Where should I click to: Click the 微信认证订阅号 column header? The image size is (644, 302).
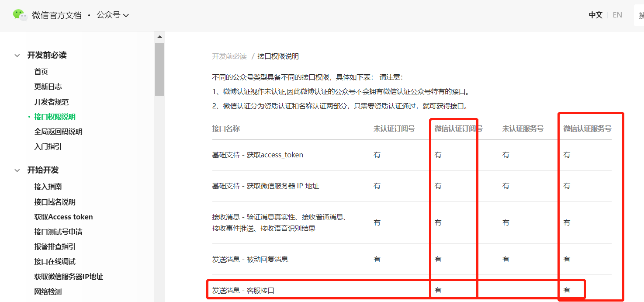pyautogui.click(x=458, y=128)
